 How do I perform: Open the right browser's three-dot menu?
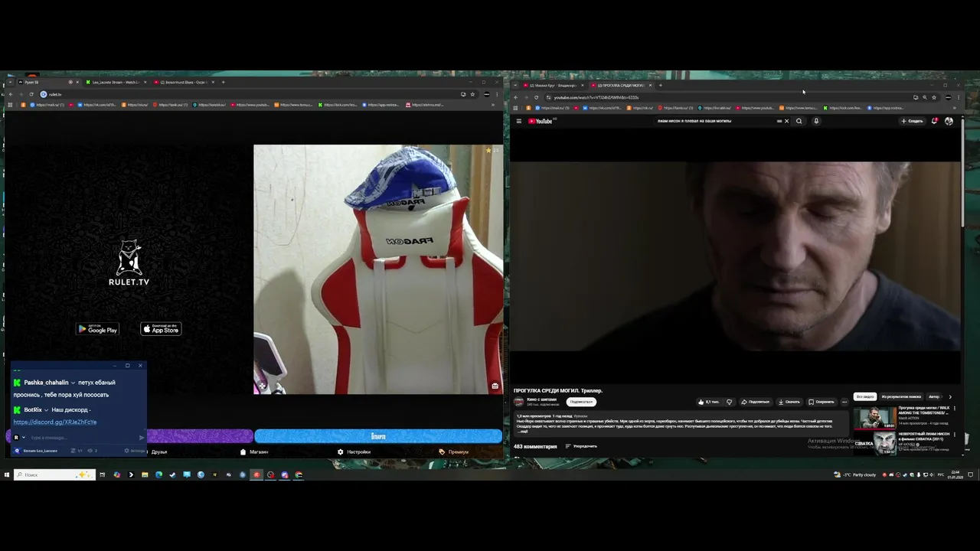coord(957,97)
